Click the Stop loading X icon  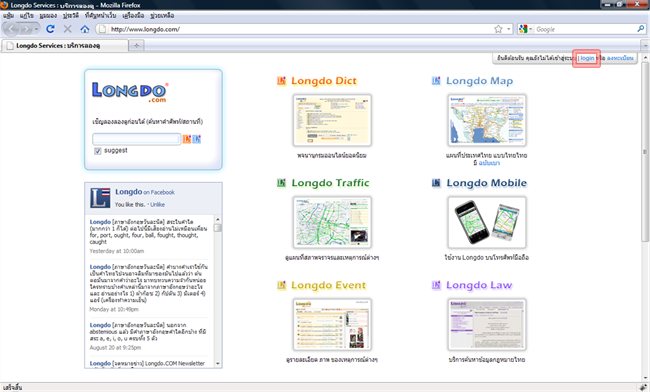[x=68, y=29]
